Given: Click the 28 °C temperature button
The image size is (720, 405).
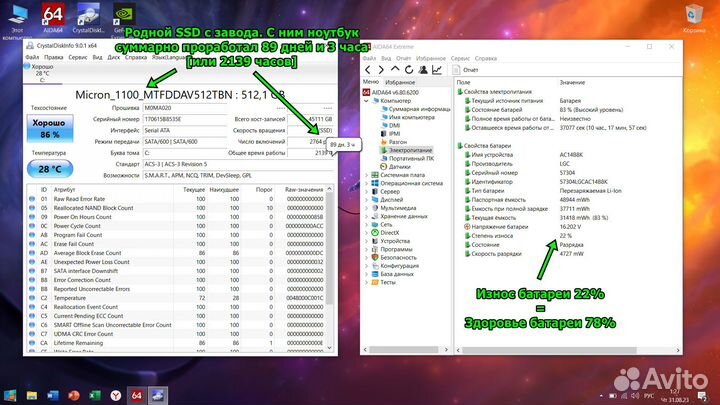Looking at the screenshot, I should pos(50,169).
